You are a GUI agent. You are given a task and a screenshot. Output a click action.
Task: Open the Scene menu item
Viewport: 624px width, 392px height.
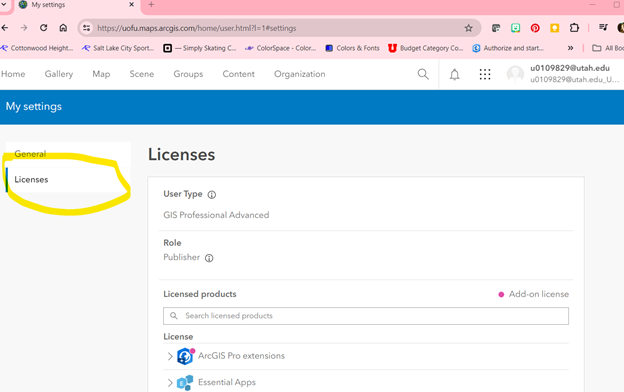coord(142,74)
